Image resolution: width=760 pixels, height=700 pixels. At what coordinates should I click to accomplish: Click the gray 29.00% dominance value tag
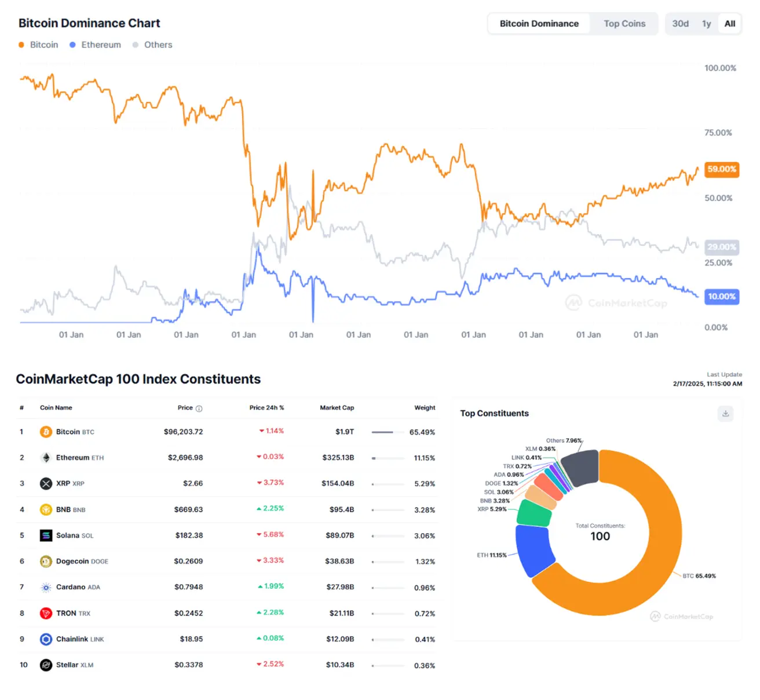click(722, 247)
